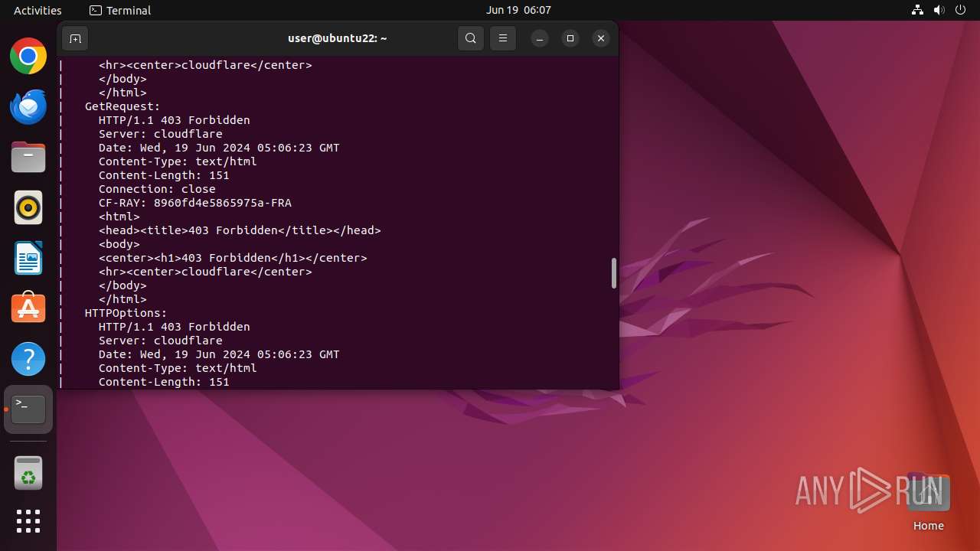This screenshot has width=980, height=551.
Task: Open the power menu icon
Action: point(961,10)
